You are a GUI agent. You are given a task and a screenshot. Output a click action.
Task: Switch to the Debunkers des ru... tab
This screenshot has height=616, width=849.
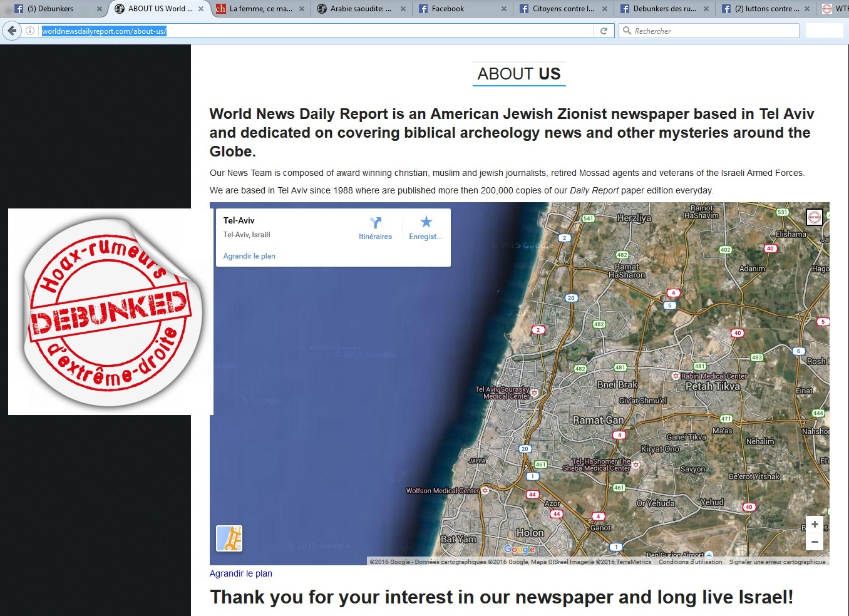[x=664, y=9]
